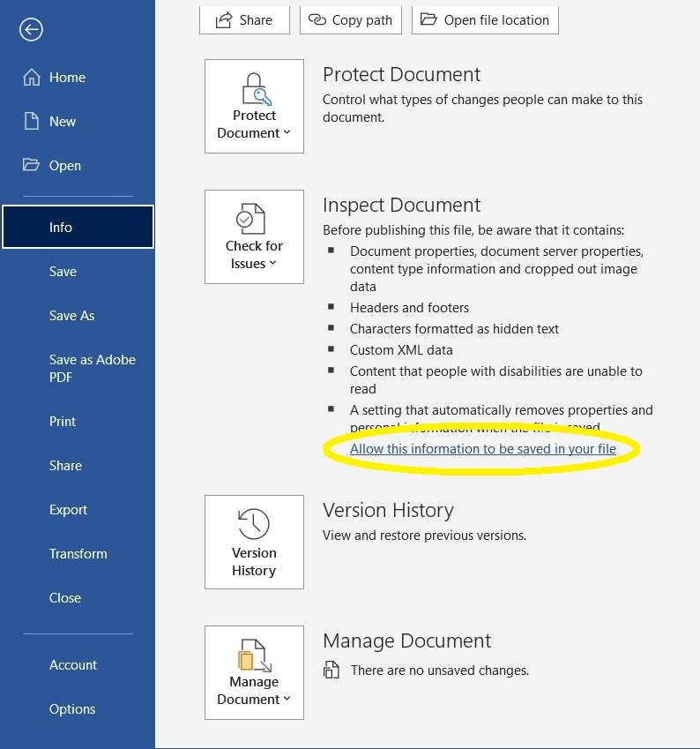Click the padlock Protect Document icon

[256, 89]
